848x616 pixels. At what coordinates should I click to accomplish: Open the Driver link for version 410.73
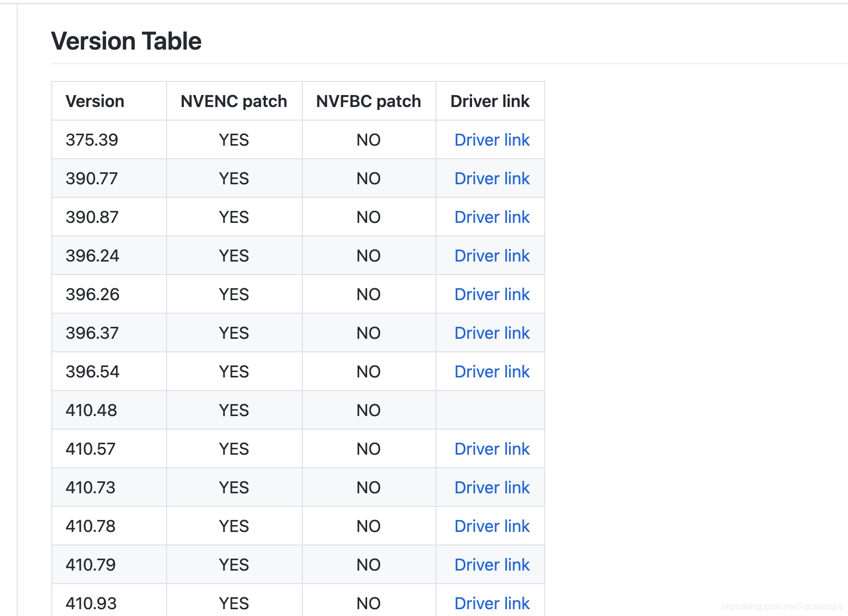coord(492,488)
